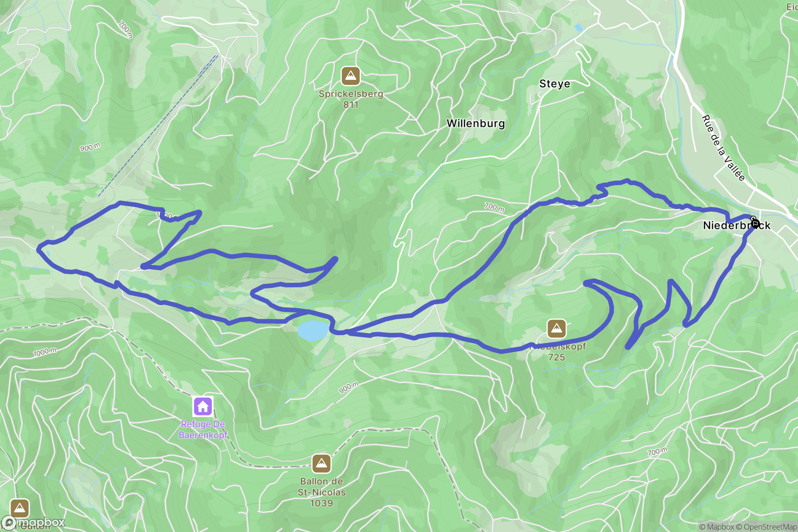
Task: Click the 900 m contour label near lift
Action: coord(90,147)
